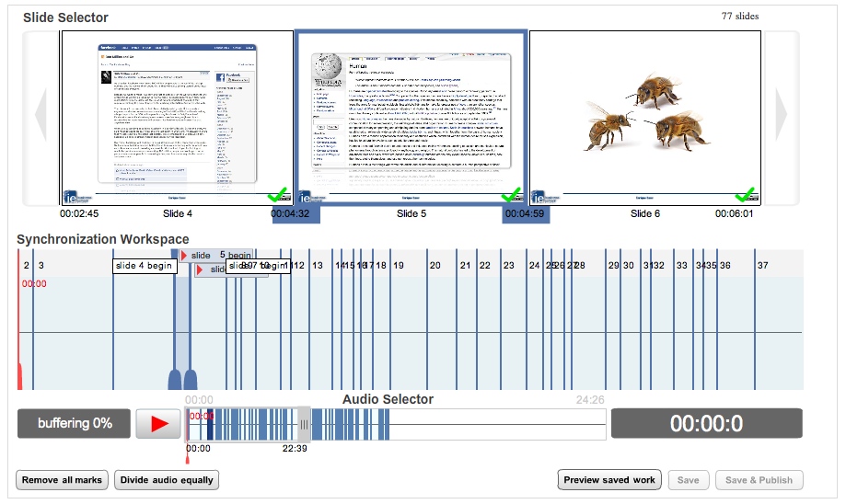846x504 pixels.
Task: Click the Save & Publish button
Action: coord(759,480)
